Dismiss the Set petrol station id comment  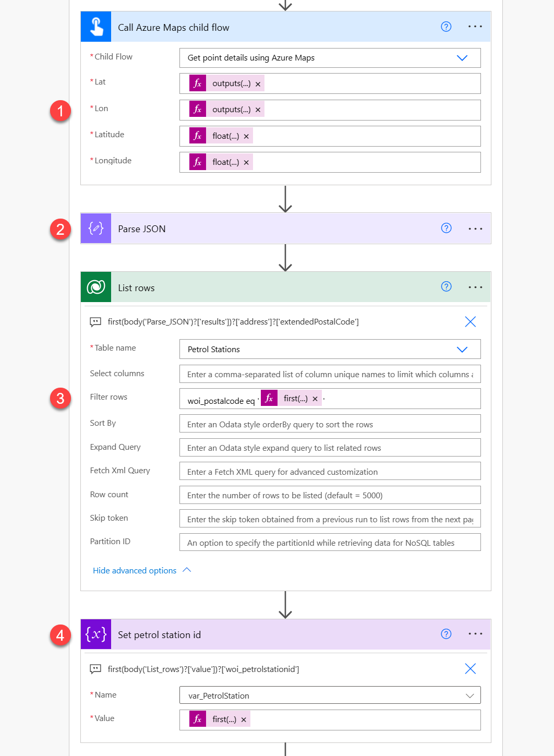coord(470,669)
